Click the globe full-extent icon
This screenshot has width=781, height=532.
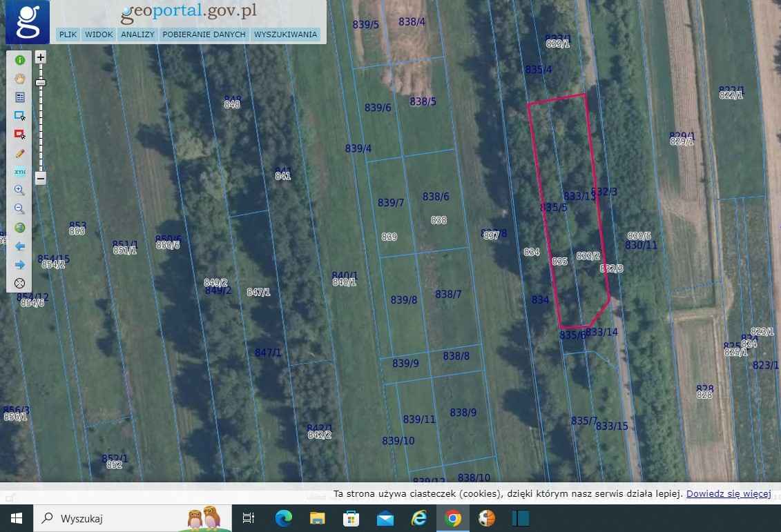(20, 227)
